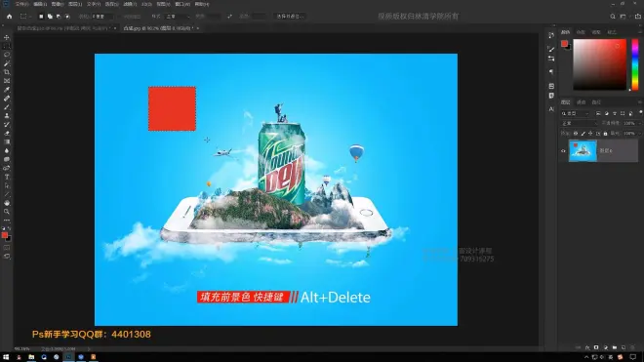Select the Move tool in the toolbar
This screenshot has width=644, height=362.
(7, 37)
